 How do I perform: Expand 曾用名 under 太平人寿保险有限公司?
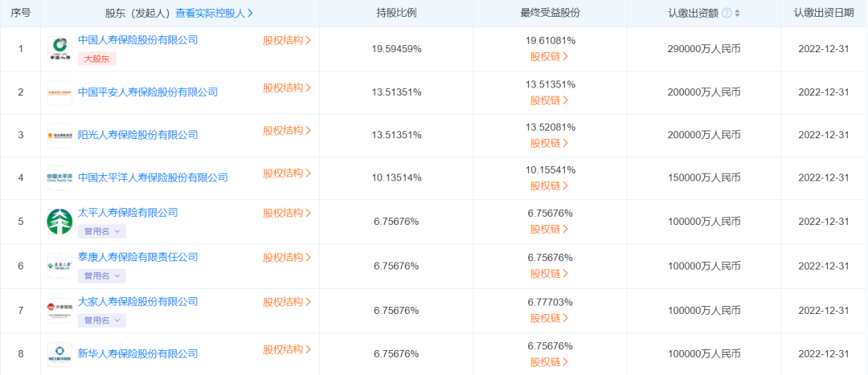pyautogui.click(x=101, y=231)
